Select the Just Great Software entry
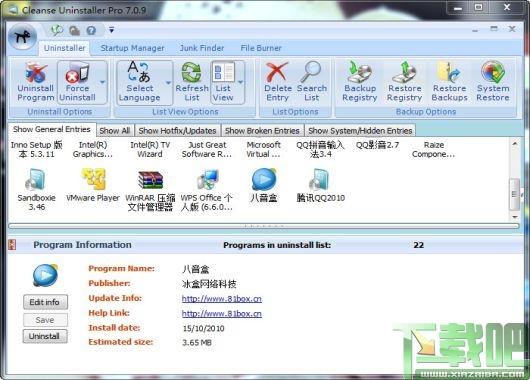 207,149
